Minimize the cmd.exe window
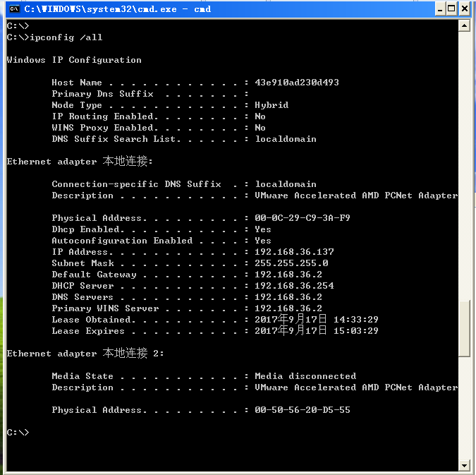Screen dimensions: 476x475 point(440,9)
